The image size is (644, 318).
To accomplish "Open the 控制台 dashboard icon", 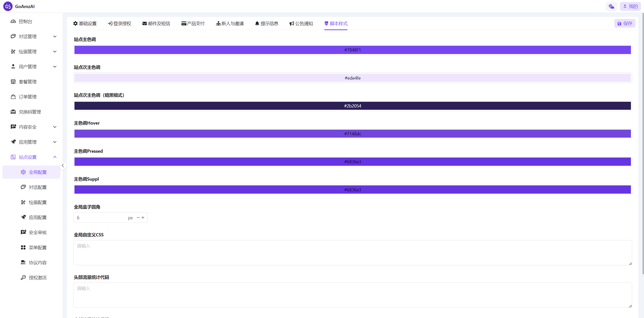I will (x=13, y=21).
